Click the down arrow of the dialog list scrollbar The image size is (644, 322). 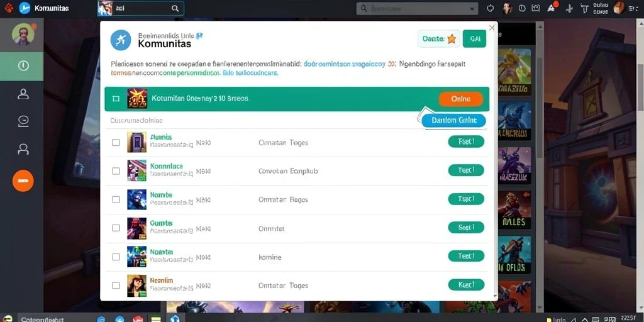(494, 296)
